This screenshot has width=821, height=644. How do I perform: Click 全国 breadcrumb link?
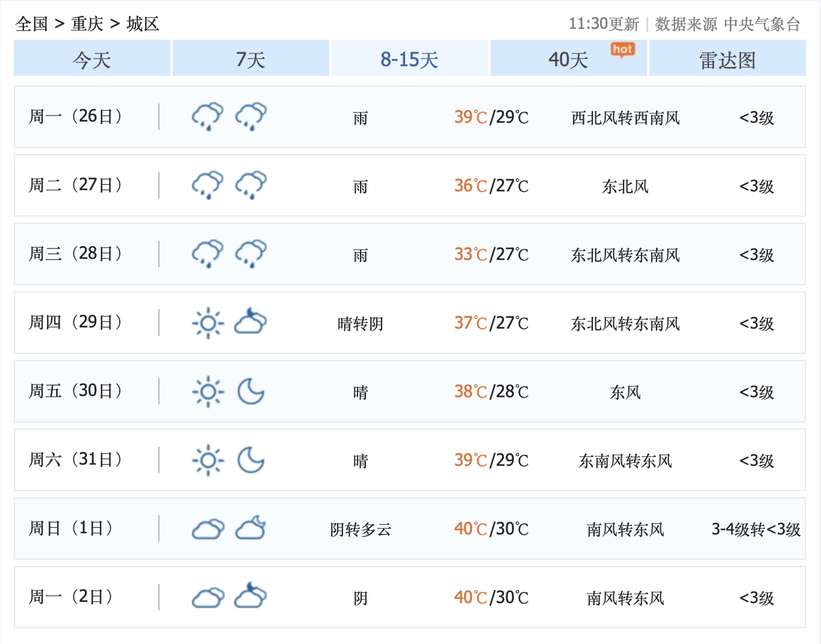point(31,24)
